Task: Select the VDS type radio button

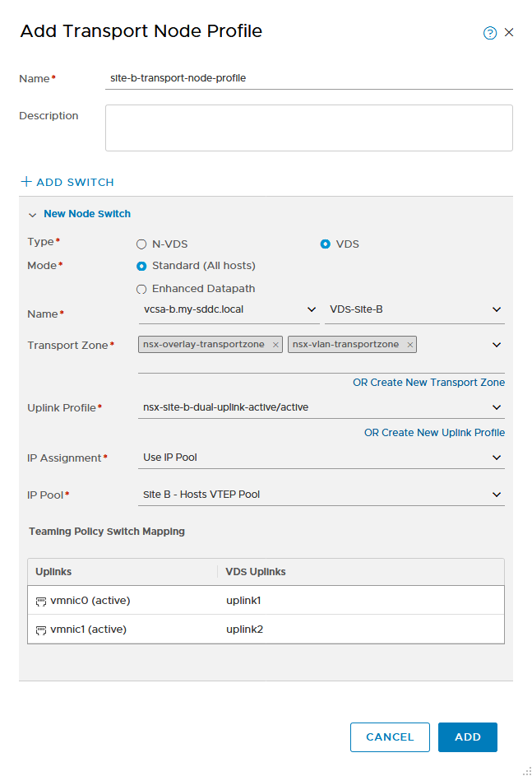Action: click(x=326, y=244)
